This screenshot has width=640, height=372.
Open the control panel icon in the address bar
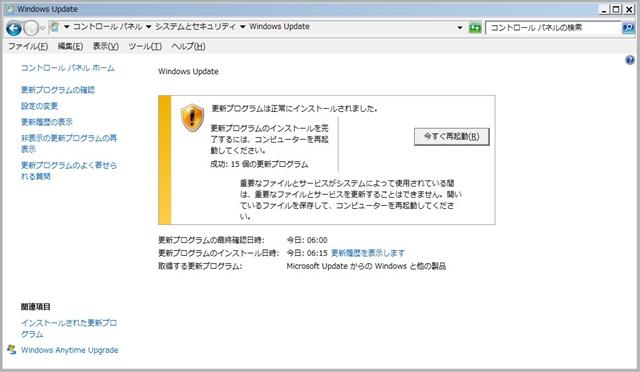click(x=54, y=27)
